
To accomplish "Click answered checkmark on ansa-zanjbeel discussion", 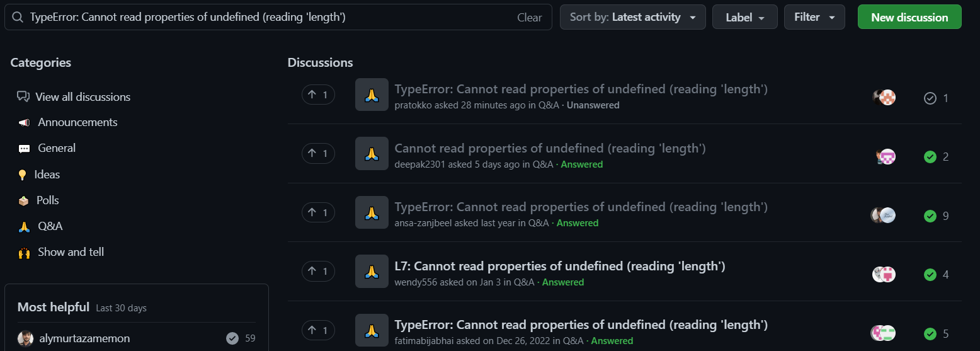I will 930,216.
